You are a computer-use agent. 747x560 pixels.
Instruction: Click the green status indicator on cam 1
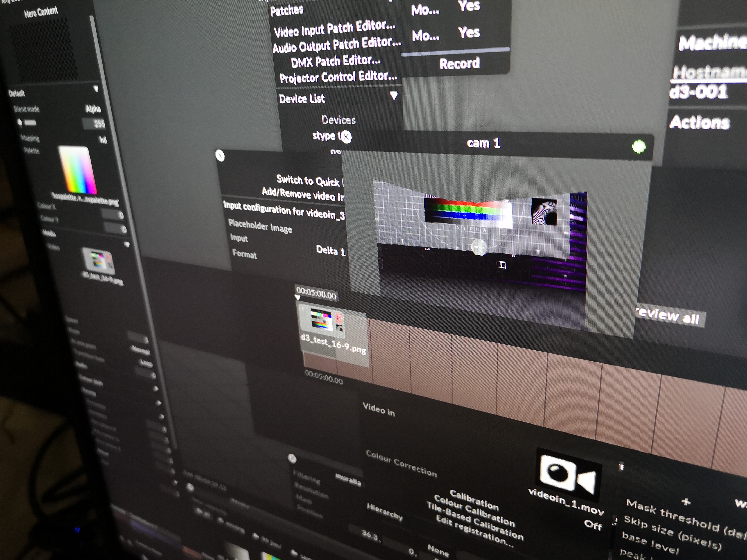(639, 147)
